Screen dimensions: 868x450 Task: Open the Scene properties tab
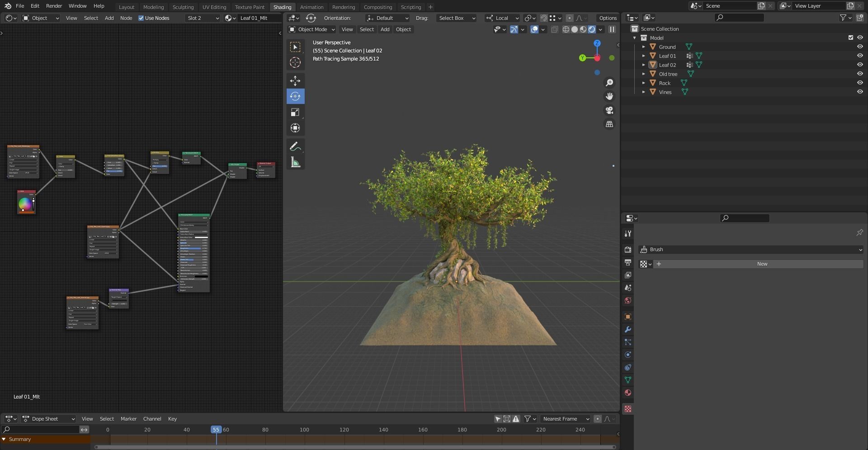pos(627,287)
